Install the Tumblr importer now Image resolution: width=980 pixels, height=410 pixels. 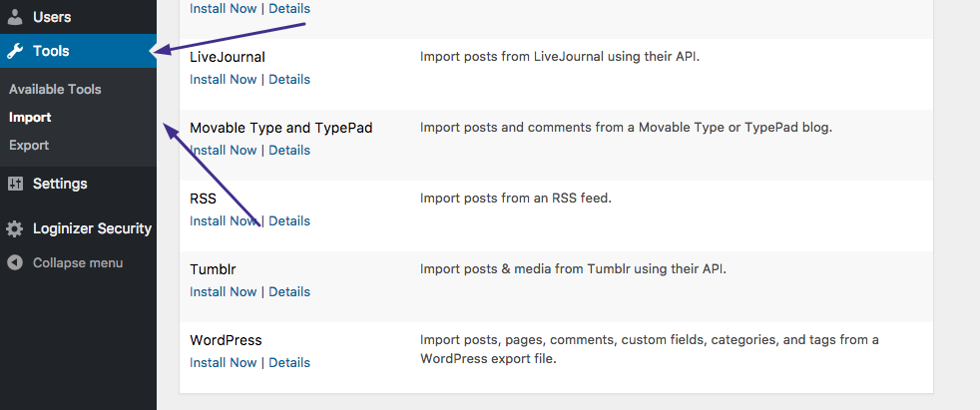click(x=223, y=292)
